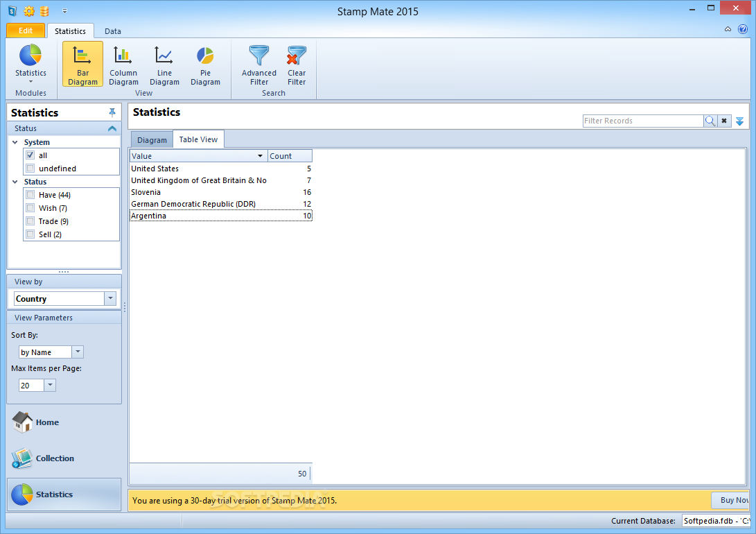Switch to Line Diagram view
Image resolution: width=756 pixels, height=534 pixels.
(164, 64)
